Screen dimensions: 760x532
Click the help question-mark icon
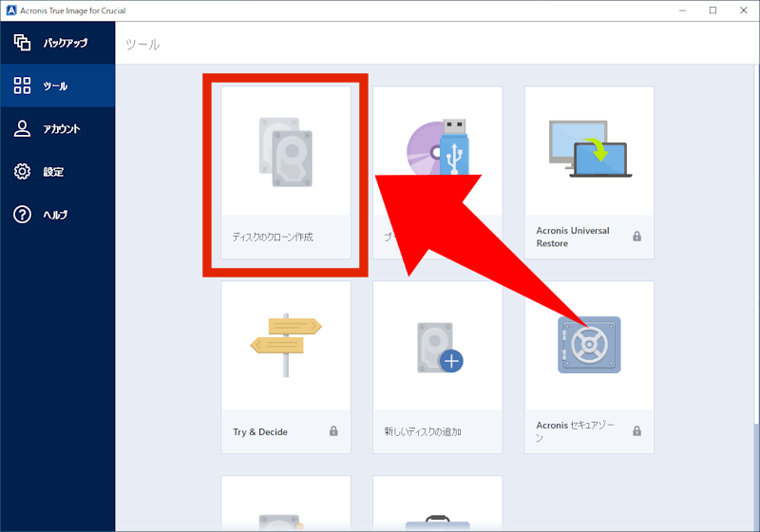[22, 214]
